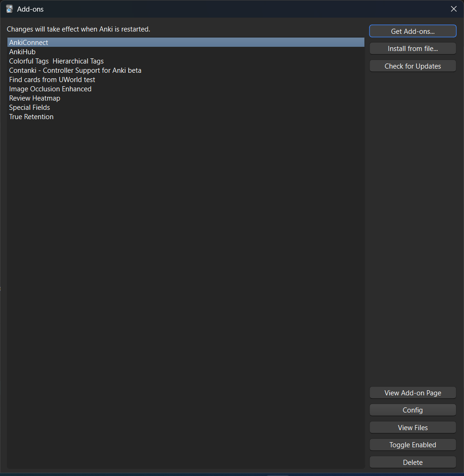Close the Add-ons window
The height and width of the screenshot is (476, 464).
click(453, 9)
